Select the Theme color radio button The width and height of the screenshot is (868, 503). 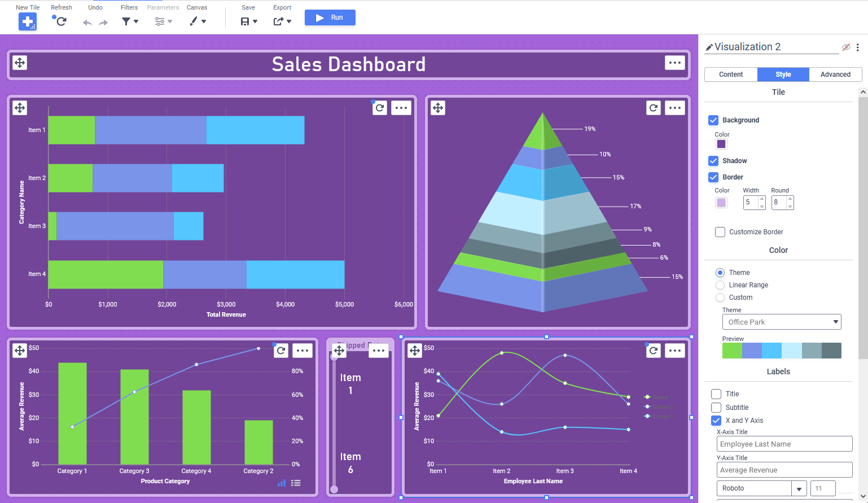pyautogui.click(x=720, y=273)
